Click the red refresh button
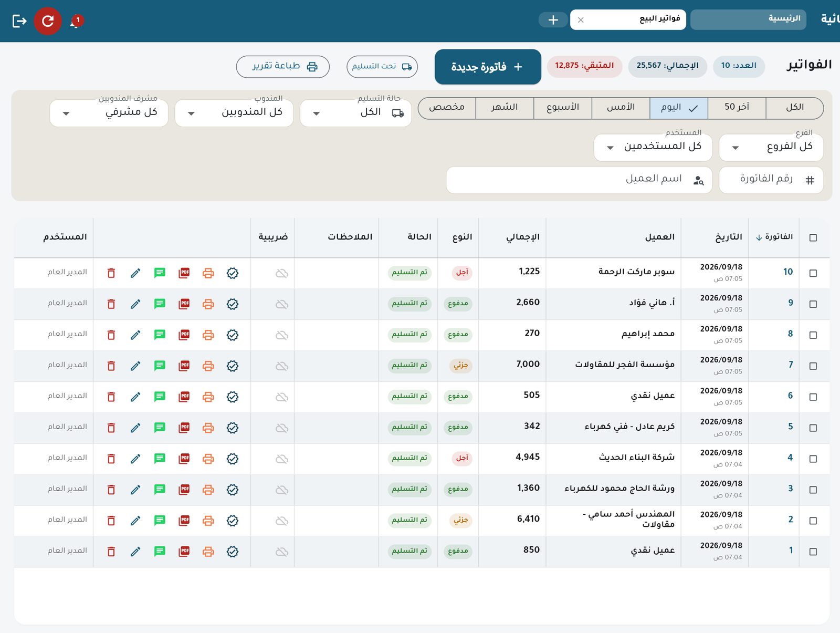The height and width of the screenshot is (633, 840). pos(48,21)
